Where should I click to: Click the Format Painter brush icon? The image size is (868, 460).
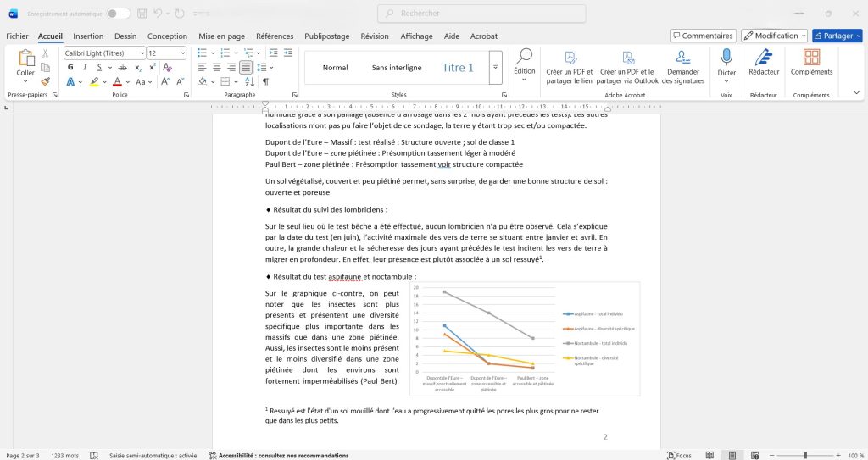[x=45, y=82]
